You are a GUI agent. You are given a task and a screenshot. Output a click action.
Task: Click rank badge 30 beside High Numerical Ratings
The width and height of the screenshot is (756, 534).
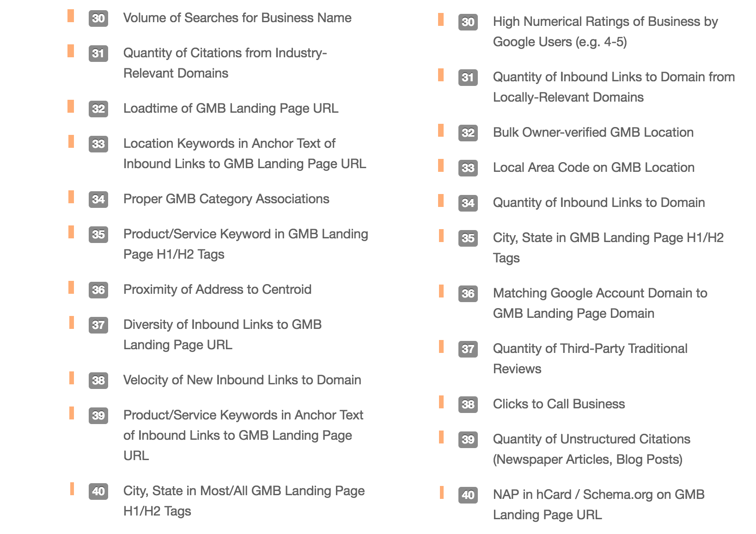pos(468,22)
